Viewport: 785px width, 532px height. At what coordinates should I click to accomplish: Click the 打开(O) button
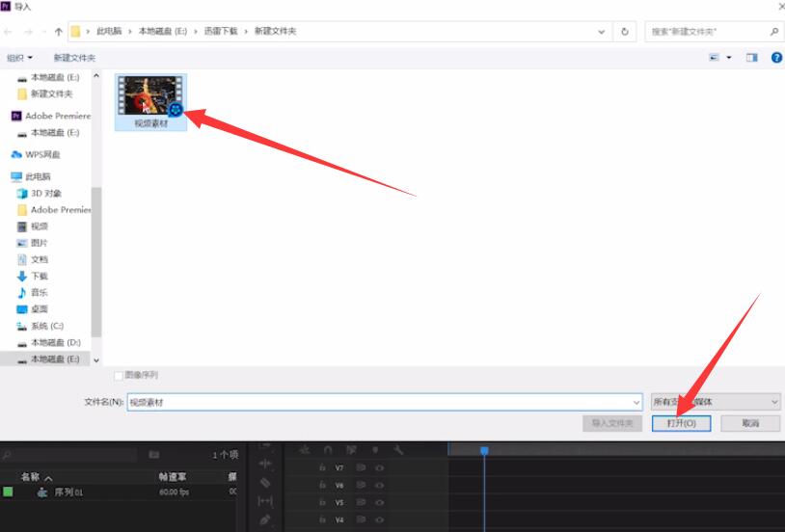681,423
